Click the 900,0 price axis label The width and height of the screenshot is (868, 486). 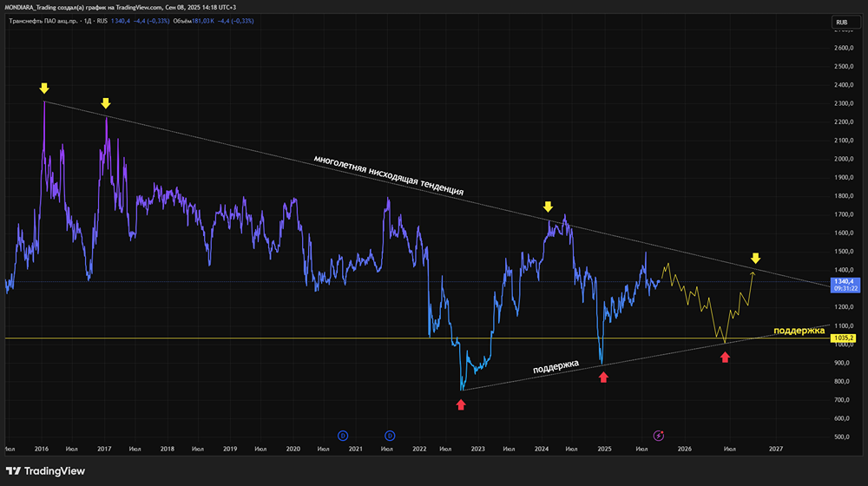(842, 363)
